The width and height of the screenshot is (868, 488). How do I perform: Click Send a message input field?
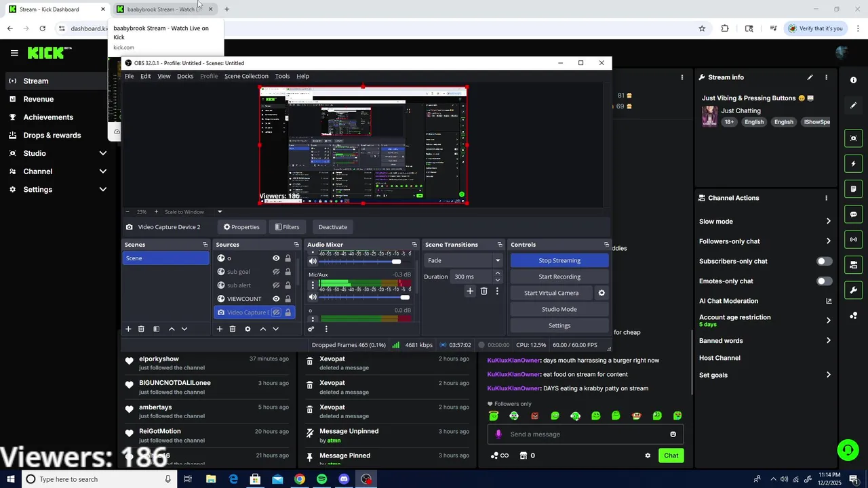pyautogui.click(x=585, y=434)
